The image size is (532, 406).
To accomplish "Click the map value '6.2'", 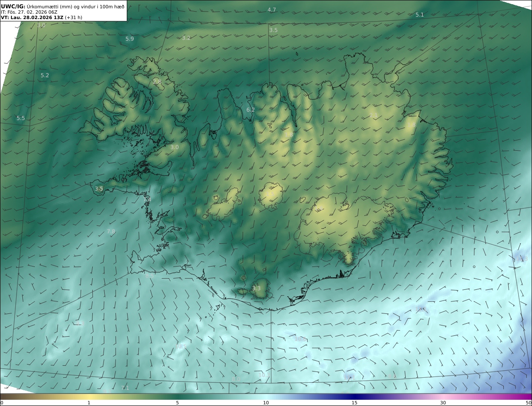I will (x=251, y=110).
